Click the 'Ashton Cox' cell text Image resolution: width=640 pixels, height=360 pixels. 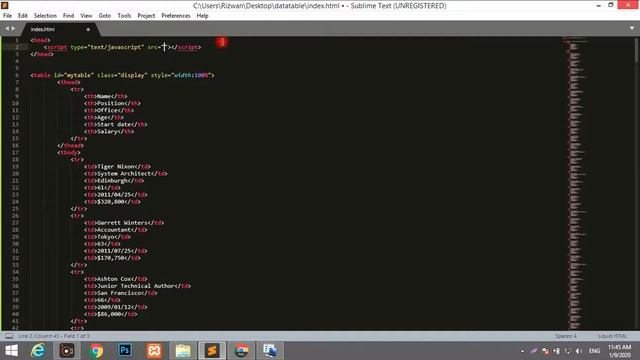tap(114, 279)
